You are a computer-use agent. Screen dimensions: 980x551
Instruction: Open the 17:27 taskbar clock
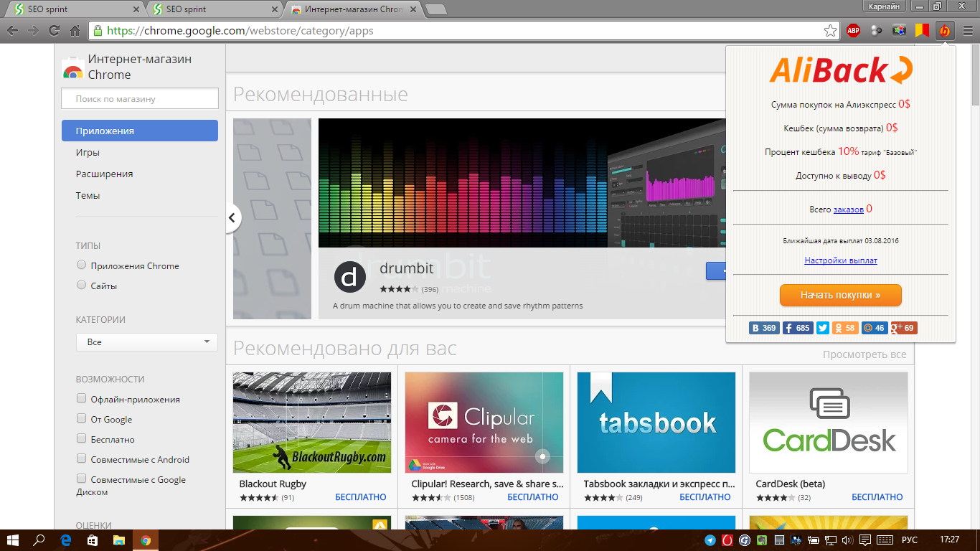click(x=949, y=540)
